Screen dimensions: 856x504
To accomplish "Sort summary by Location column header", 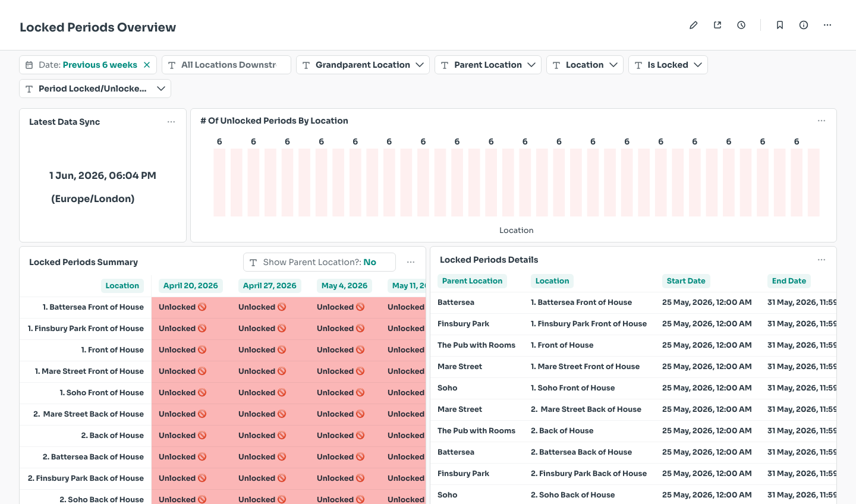I will [x=122, y=286].
